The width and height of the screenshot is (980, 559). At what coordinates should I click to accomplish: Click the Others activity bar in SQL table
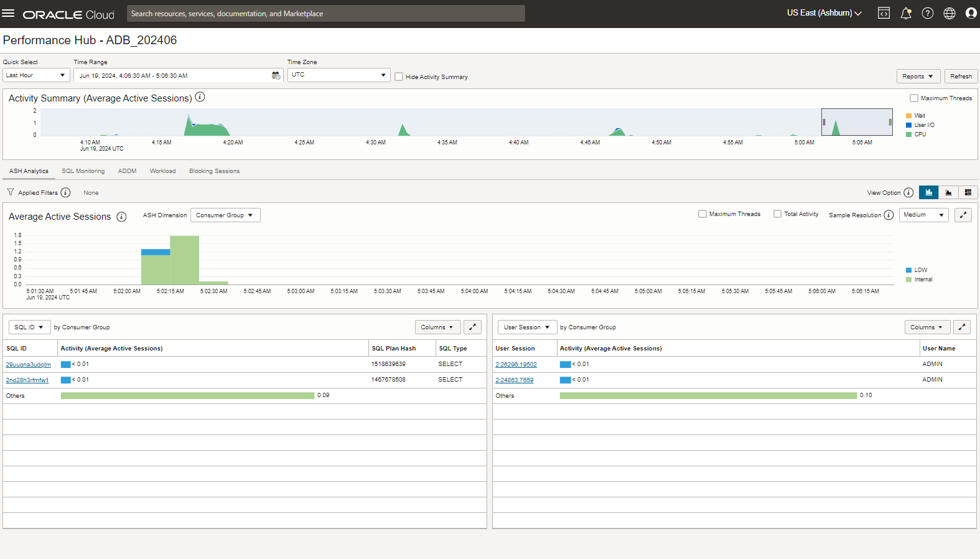tap(187, 395)
